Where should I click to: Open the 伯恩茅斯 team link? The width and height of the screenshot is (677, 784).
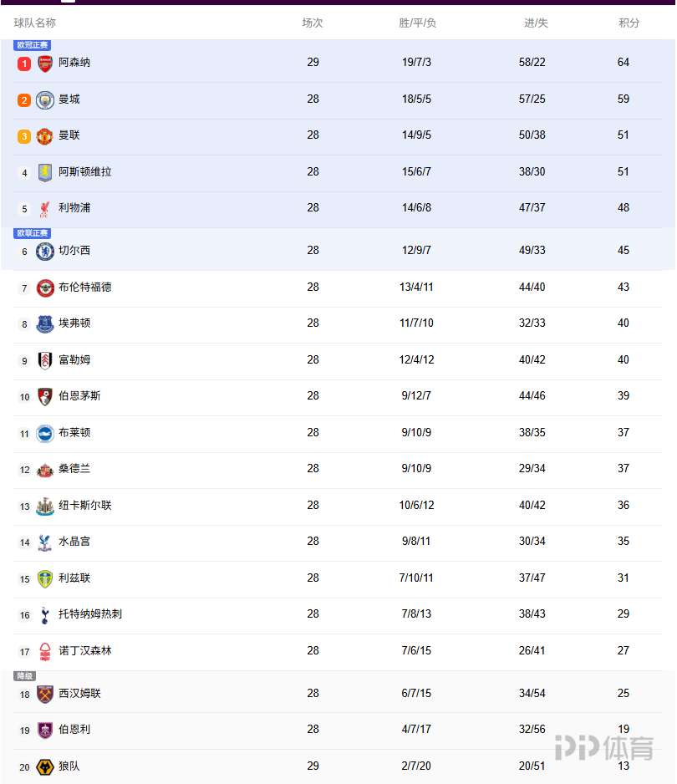pyautogui.click(x=79, y=396)
